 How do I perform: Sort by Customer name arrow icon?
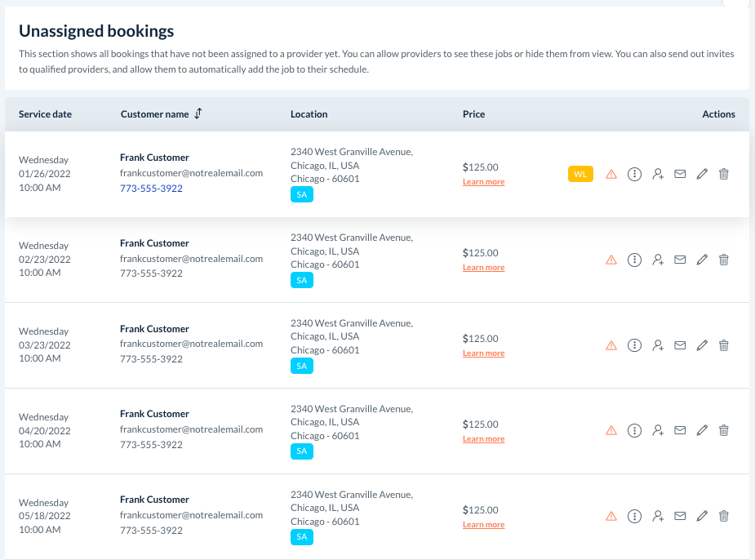click(x=198, y=113)
